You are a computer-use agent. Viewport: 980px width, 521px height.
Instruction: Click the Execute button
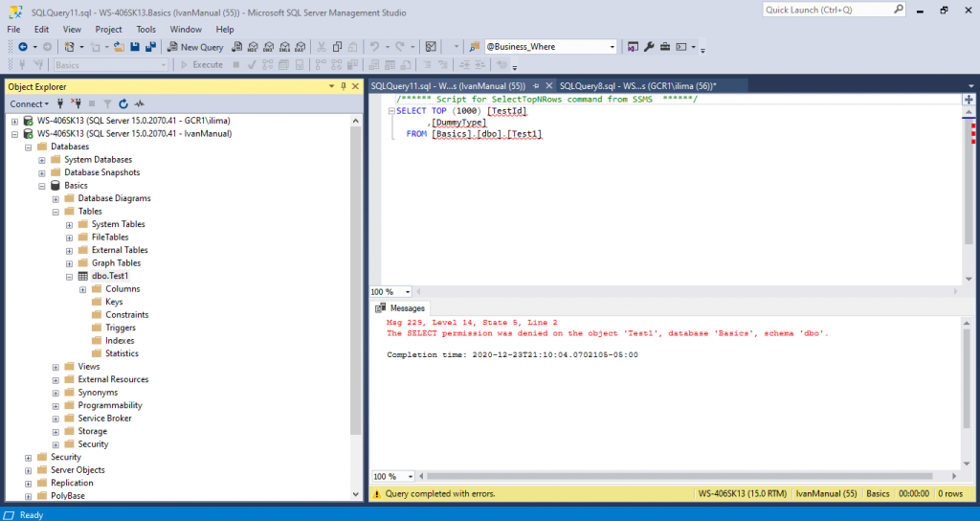(201, 65)
